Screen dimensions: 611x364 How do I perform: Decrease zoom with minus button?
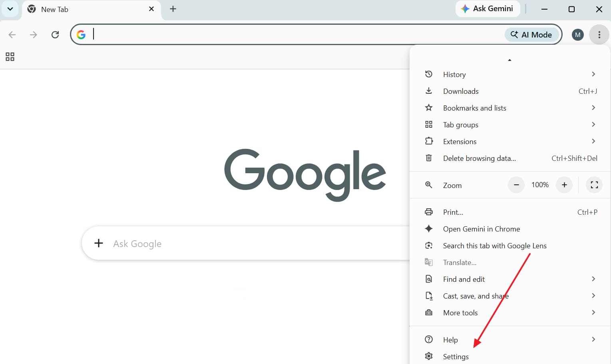pos(516,185)
